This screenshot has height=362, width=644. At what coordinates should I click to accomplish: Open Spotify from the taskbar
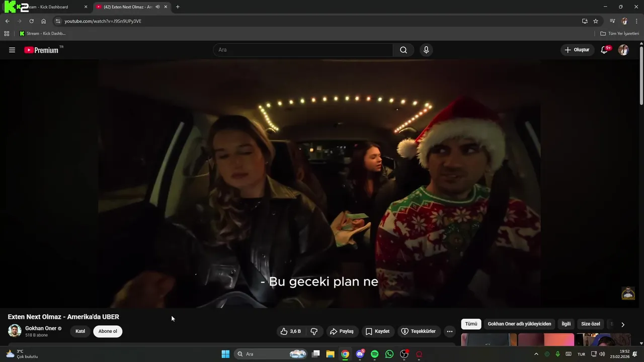click(375, 354)
